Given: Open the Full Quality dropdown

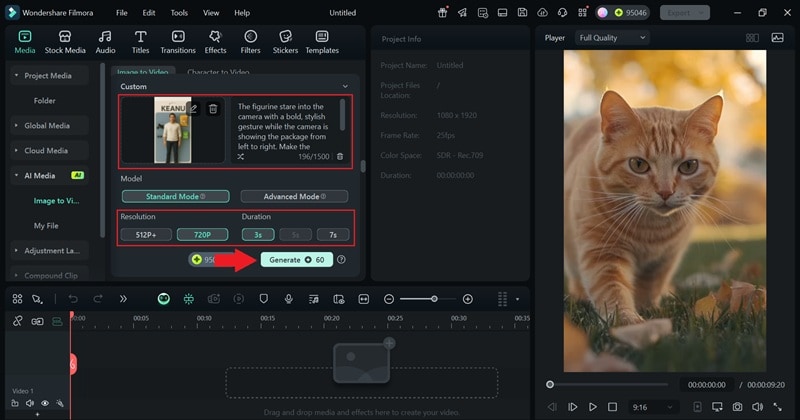Looking at the screenshot, I should pyautogui.click(x=612, y=38).
